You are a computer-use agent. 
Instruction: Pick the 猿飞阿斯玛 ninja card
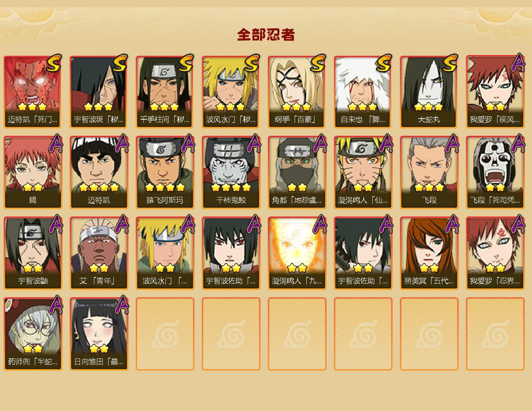(x=165, y=172)
